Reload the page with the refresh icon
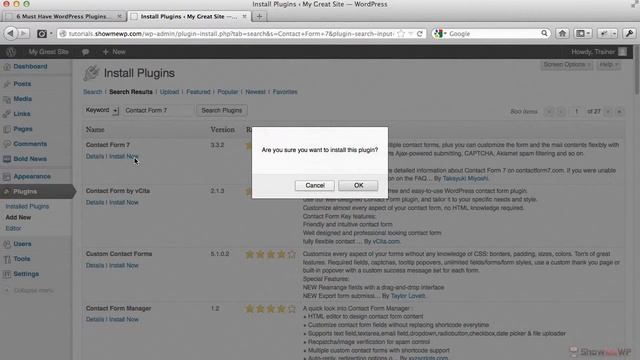This screenshot has width=640, height=360. [x=420, y=33]
